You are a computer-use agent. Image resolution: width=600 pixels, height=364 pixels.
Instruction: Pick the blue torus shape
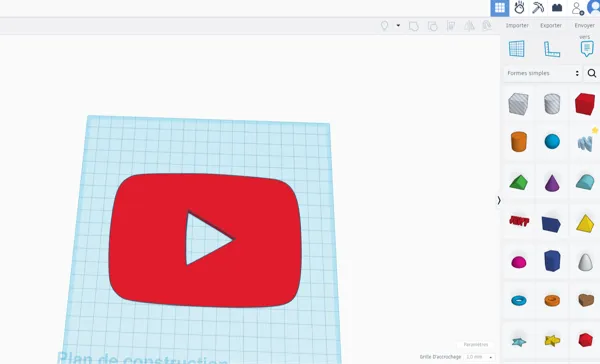click(519, 300)
